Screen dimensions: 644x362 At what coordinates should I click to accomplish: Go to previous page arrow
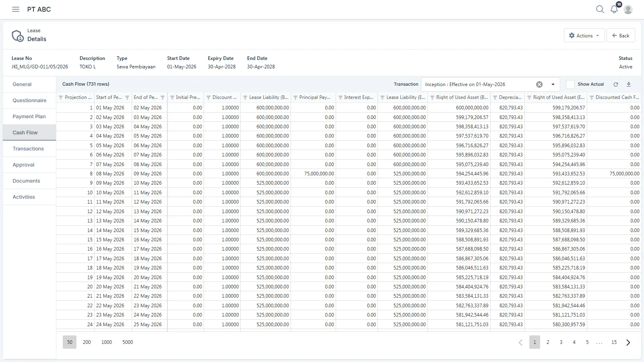coord(520,342)
